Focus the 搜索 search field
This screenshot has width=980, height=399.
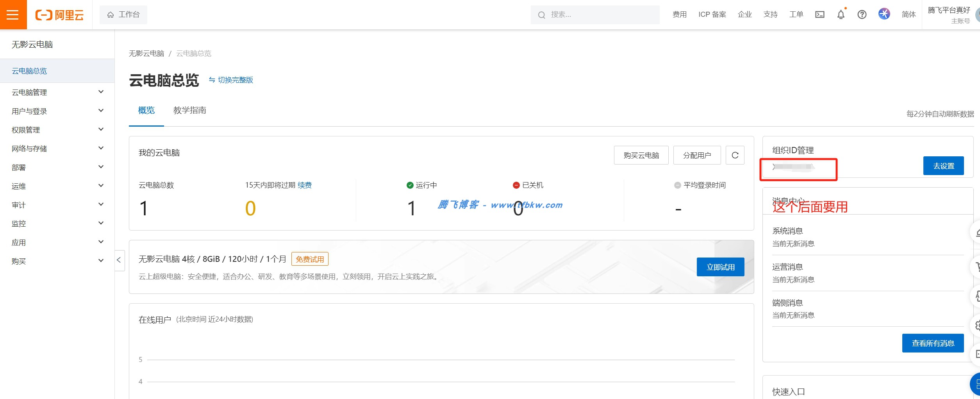(x=595, y=15)
